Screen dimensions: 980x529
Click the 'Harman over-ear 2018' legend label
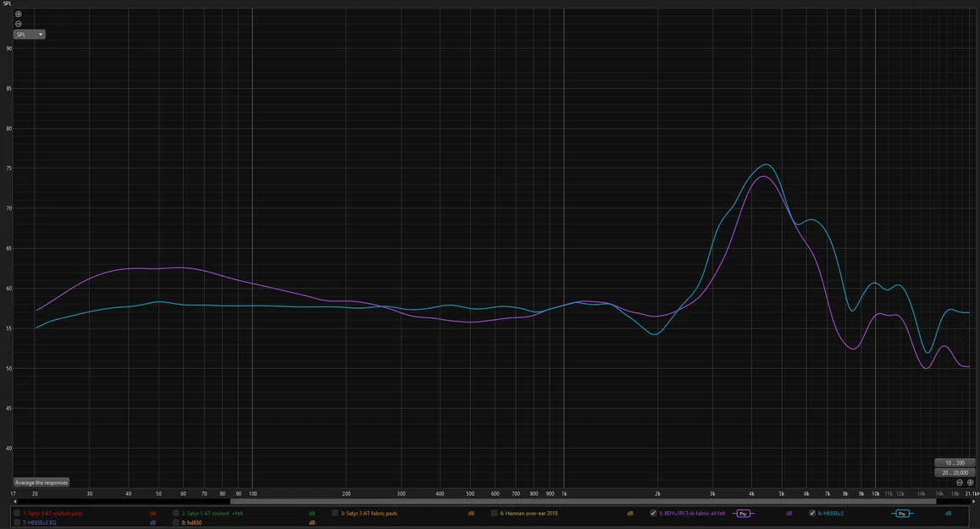click(529, 514)
